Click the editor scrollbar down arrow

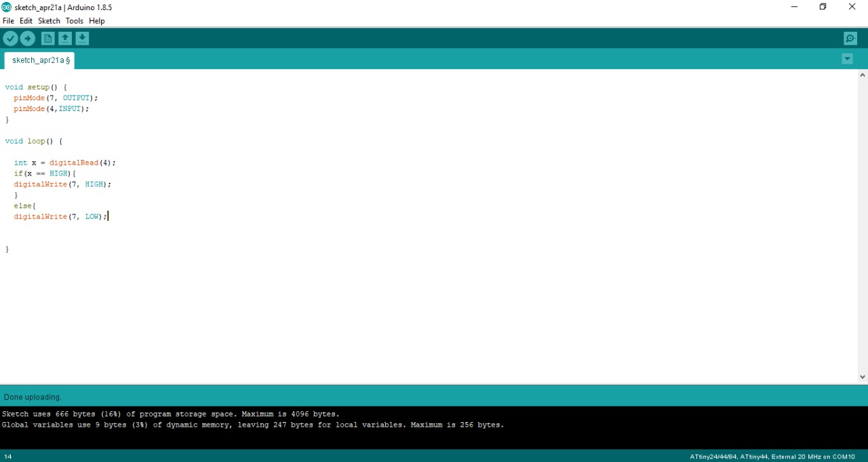pyautogui.click(x=862, y=377)
